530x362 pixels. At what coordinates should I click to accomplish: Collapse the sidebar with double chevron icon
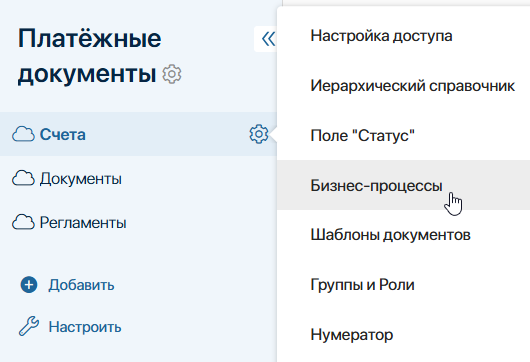[x=268, y=39]
